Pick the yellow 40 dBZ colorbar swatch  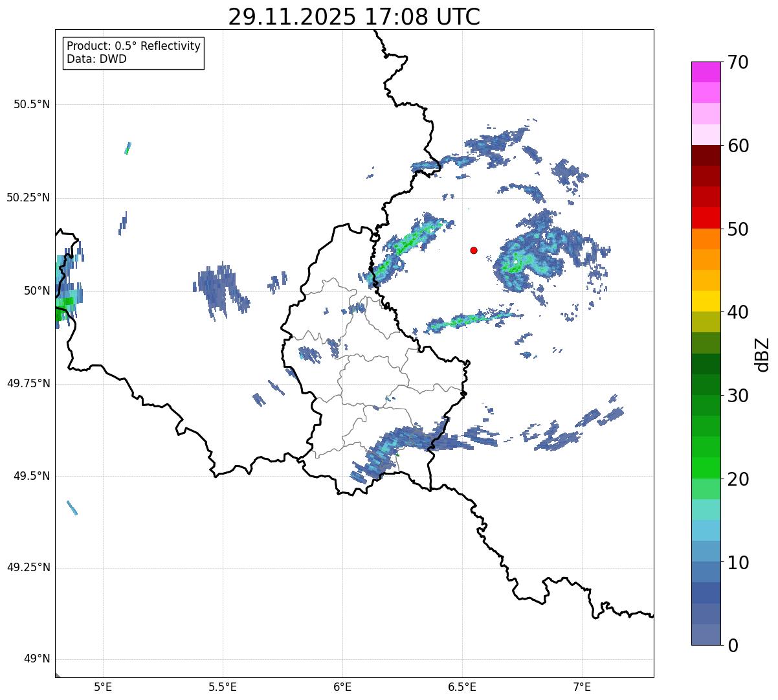click(706, 302)
